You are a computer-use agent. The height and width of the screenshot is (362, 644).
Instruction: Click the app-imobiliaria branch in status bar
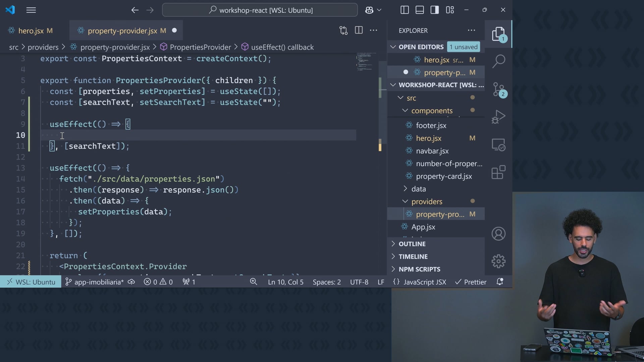95,282
